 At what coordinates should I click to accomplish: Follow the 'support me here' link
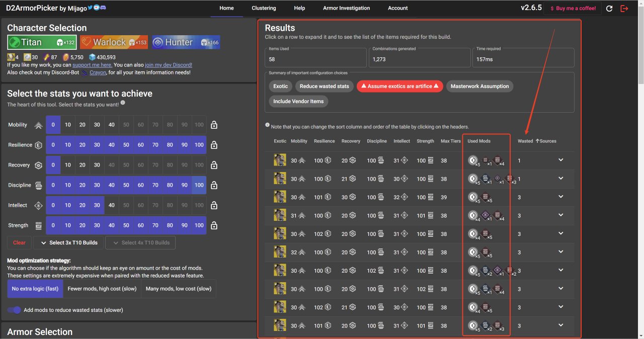[x=92, y=65]
